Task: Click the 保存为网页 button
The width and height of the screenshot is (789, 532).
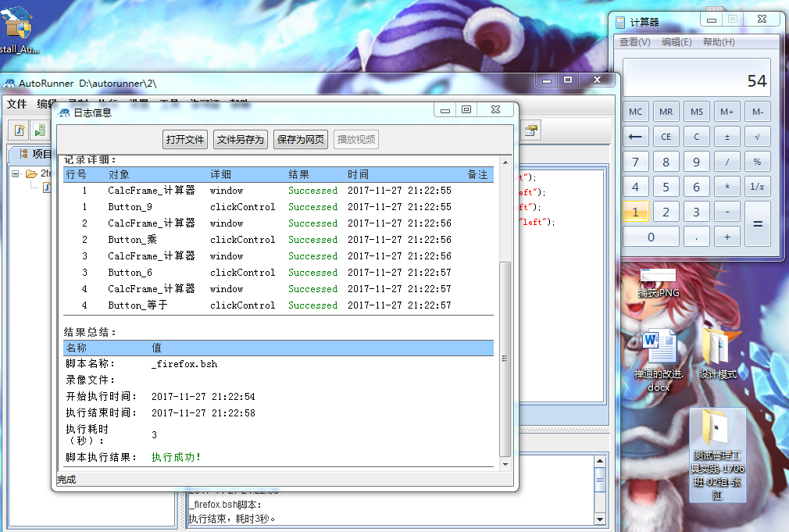Action: (301, 139)
